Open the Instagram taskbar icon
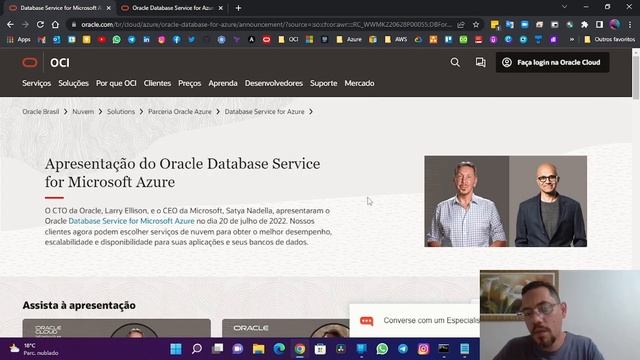Image resolution: width=640 pixels, height=360 pixels. 423,349
